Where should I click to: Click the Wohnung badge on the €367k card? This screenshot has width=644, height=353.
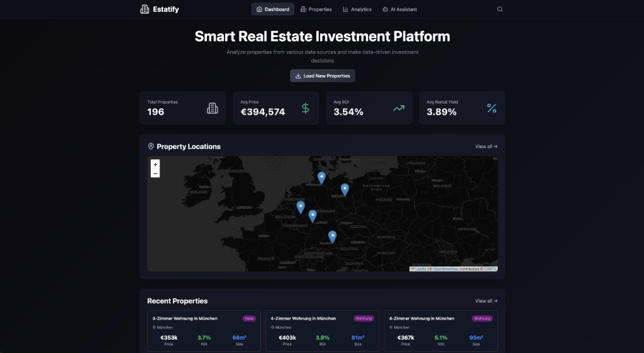tap(482, 318)
